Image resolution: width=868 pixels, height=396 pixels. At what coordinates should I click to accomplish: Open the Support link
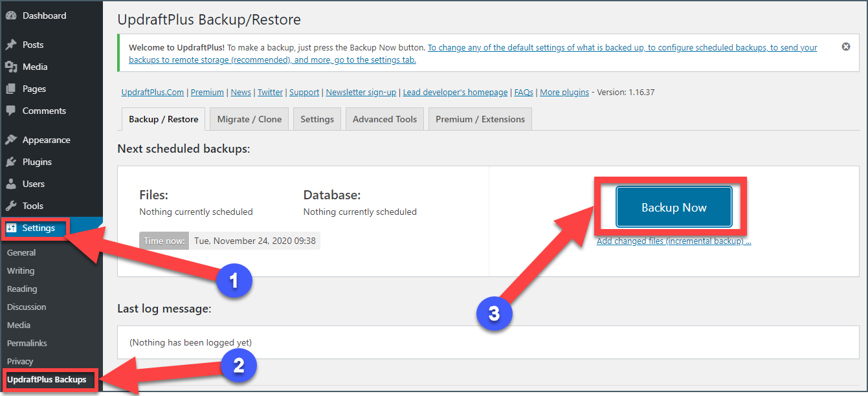tap(304, 92)
